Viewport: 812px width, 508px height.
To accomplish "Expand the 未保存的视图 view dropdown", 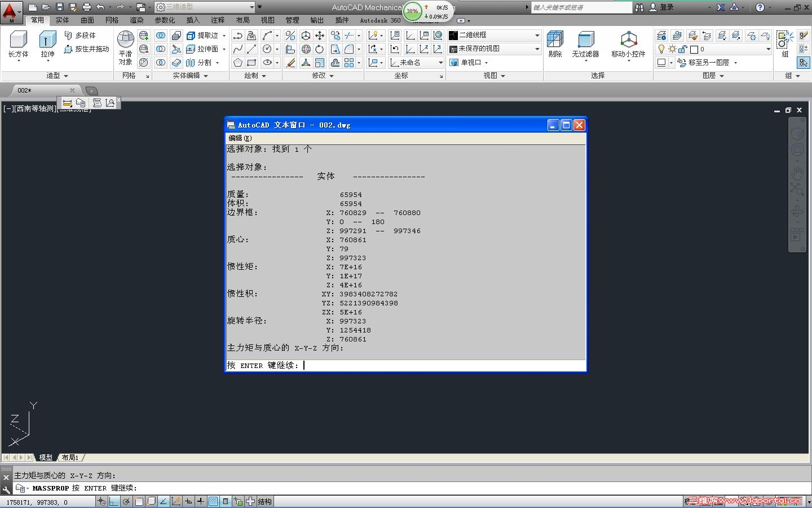I will coord(495,49).
